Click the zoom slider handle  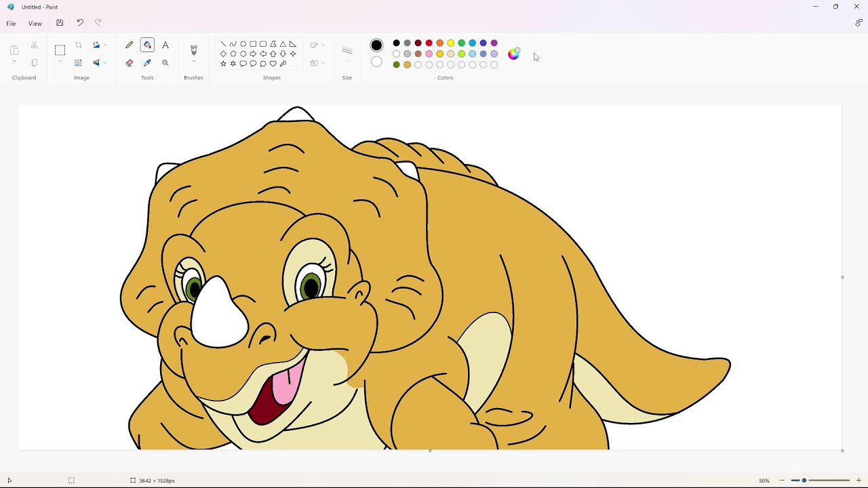click(804, 481)
